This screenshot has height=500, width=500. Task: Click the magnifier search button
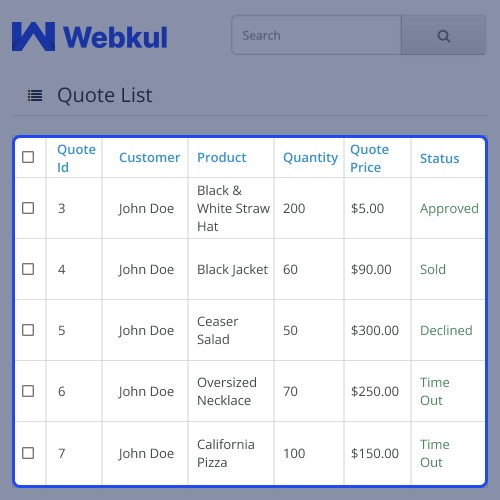coord(443,35)
